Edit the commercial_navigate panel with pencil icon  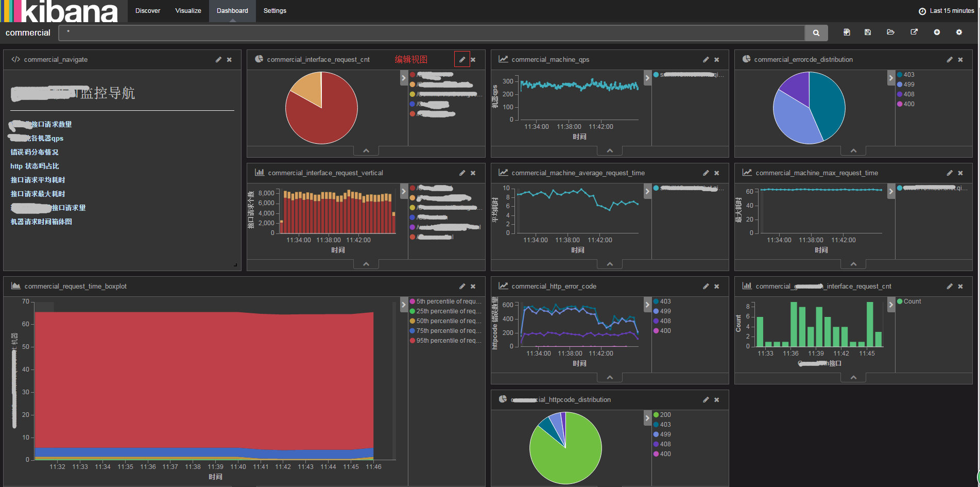[218, 60]
